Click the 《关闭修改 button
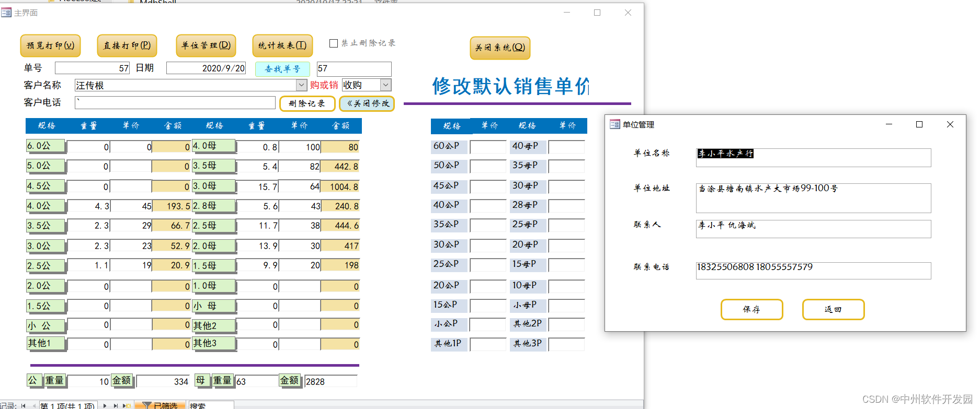Screen dimensions: 980x409 coord(367,103)
